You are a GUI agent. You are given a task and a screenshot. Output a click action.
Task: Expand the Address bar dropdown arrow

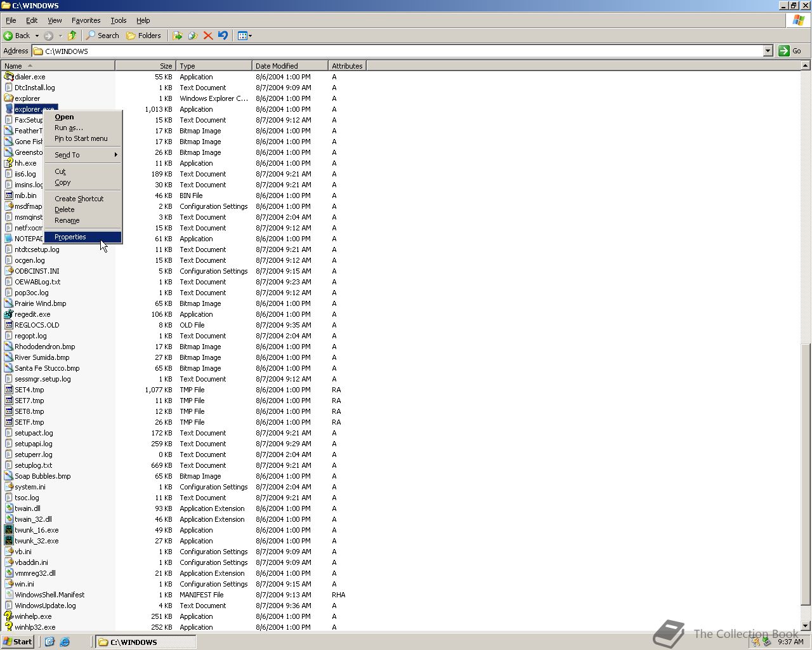click(x=768, y=51)
